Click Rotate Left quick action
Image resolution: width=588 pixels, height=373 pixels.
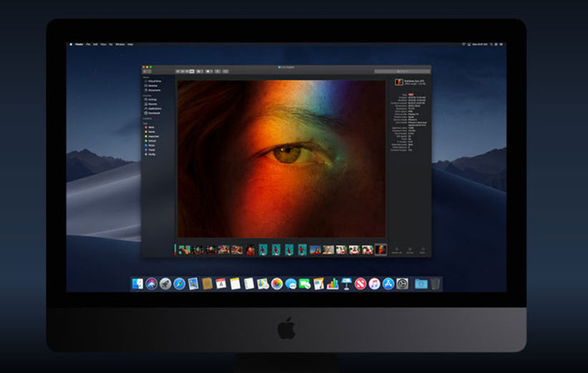(397, 250)
